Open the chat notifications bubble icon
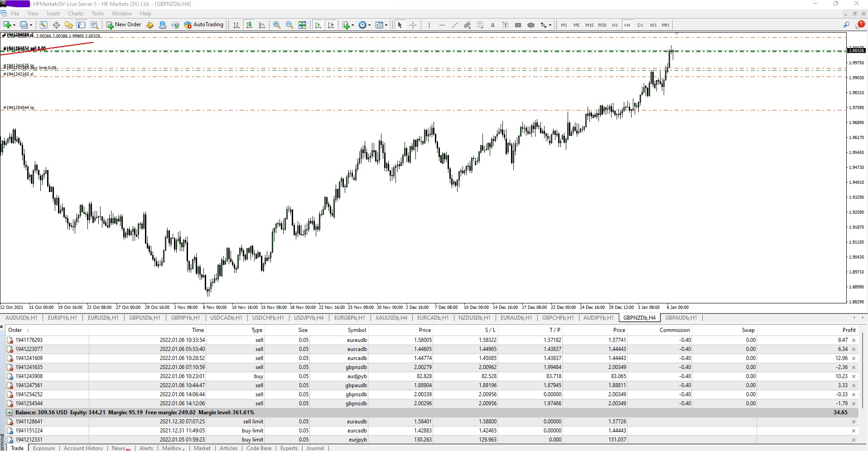The image size is (868, 451). [859, 24]
